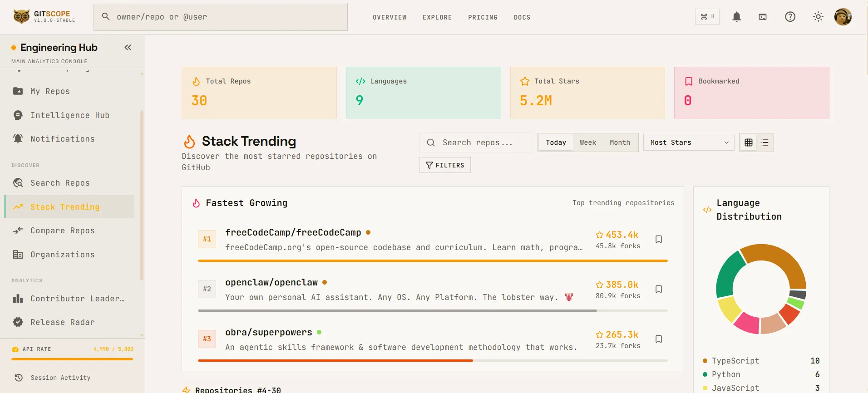Open the Pricing nav link
The image size is (868, 393).
click(483, 17)
